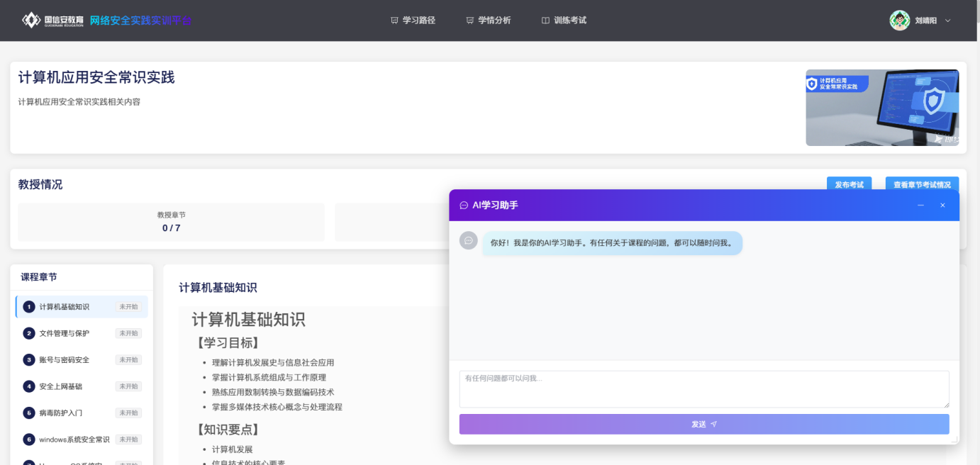Expand the 刘靖阳 user dropdown arrow
Screen dimensions: 980x465
[x=948, y=21]
